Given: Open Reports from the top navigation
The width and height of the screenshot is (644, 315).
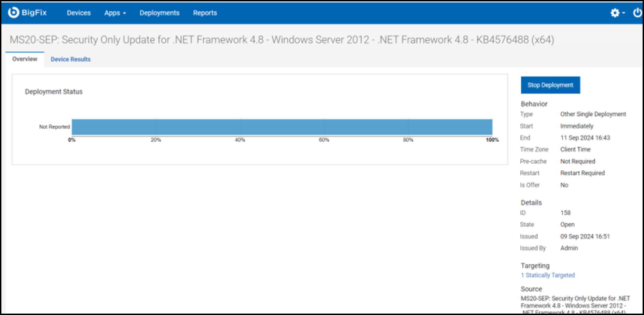Looking at the screenshot, I should coord(205,13).
